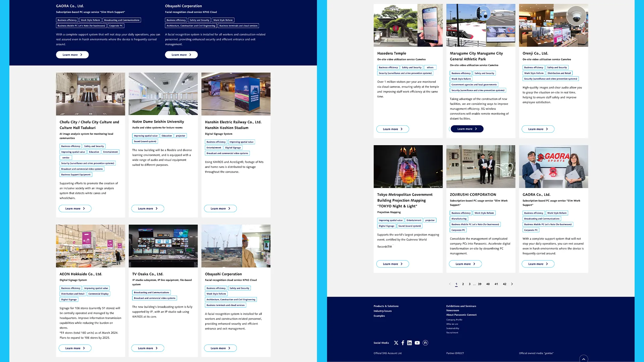Open Learn more on TV Osaka card
This screenshot has width=644, height=362.
[148, 348]
